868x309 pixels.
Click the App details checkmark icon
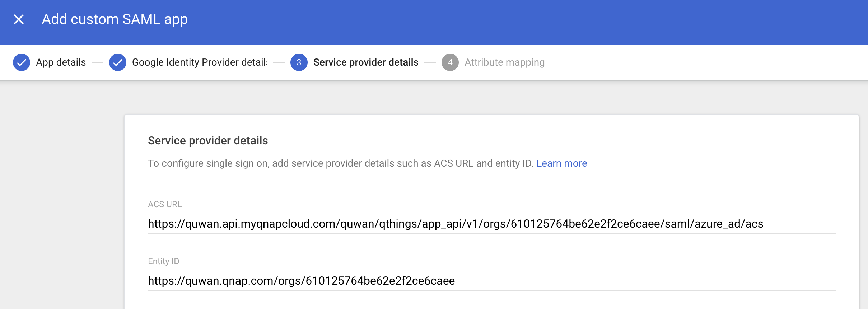[x=22, y=62]
